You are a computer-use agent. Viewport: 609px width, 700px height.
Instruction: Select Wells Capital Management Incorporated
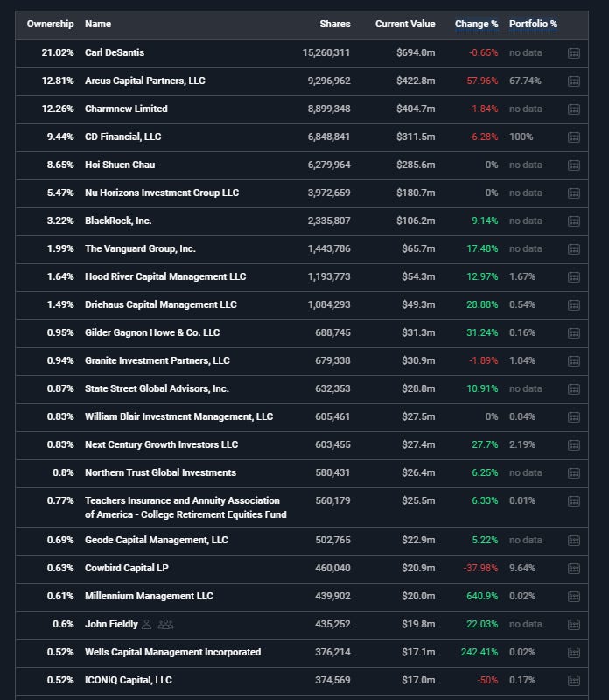pos(172,652)
